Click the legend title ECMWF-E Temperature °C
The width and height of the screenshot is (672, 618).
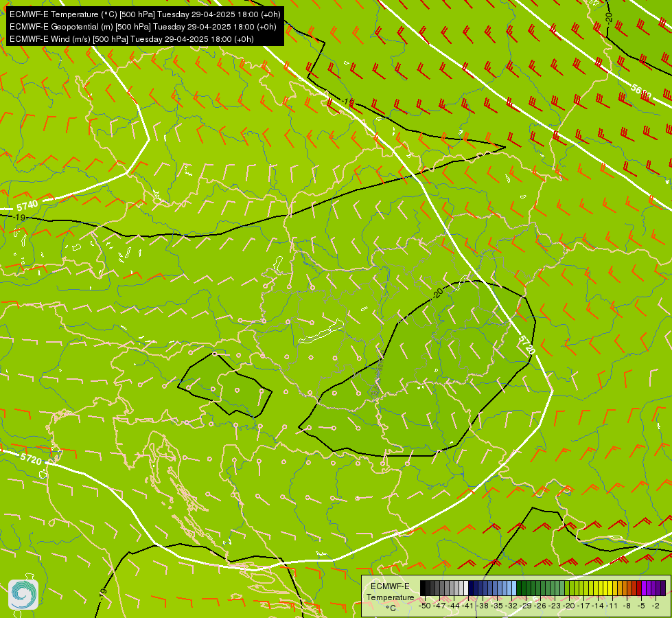point(390,597)
